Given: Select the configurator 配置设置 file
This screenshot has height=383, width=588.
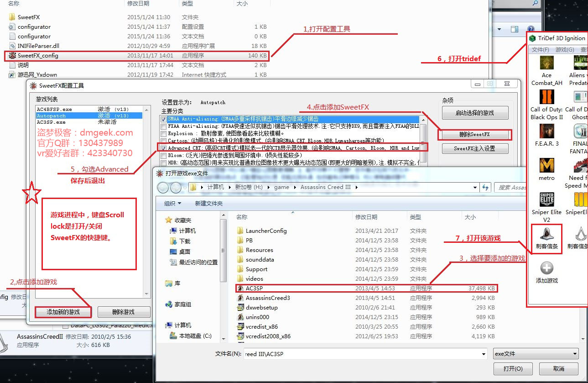Looking at the screenshot, I should tap(30, 26).
